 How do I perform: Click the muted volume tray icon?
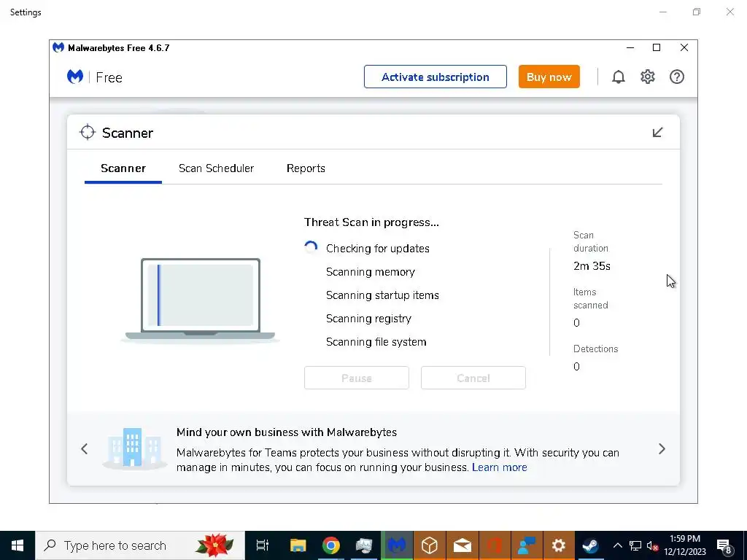tap(652, 545)
